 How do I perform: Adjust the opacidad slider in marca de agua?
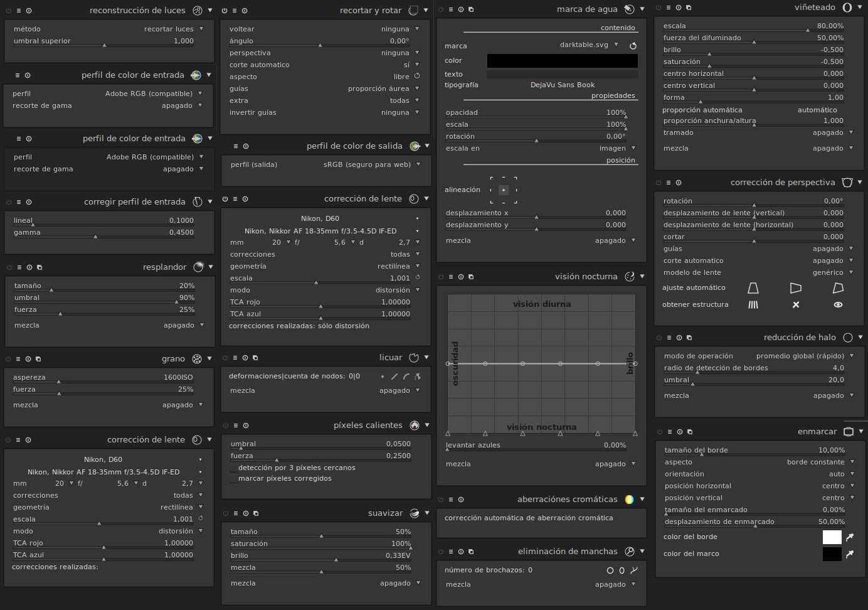pyautogui.click(x=536, y=113)
